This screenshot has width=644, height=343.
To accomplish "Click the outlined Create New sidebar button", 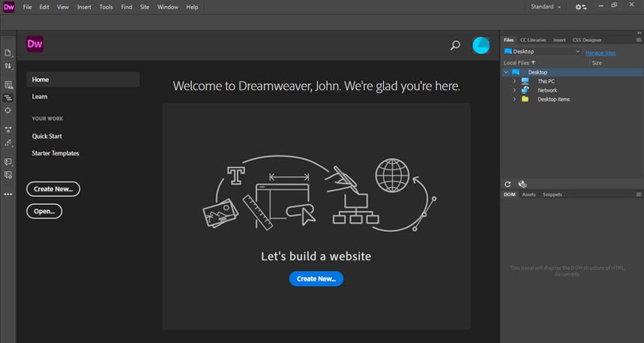I will pyautogui.click(x=53, y=189).
